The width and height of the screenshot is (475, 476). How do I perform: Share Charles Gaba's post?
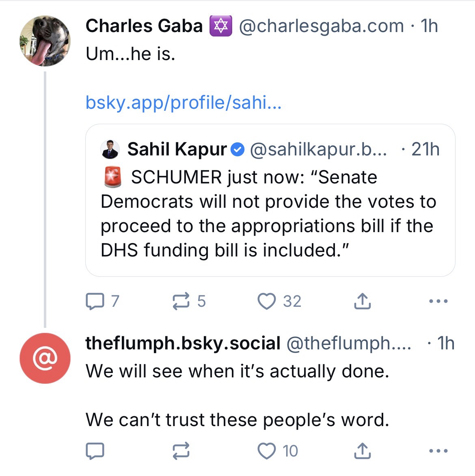(362, 302)
